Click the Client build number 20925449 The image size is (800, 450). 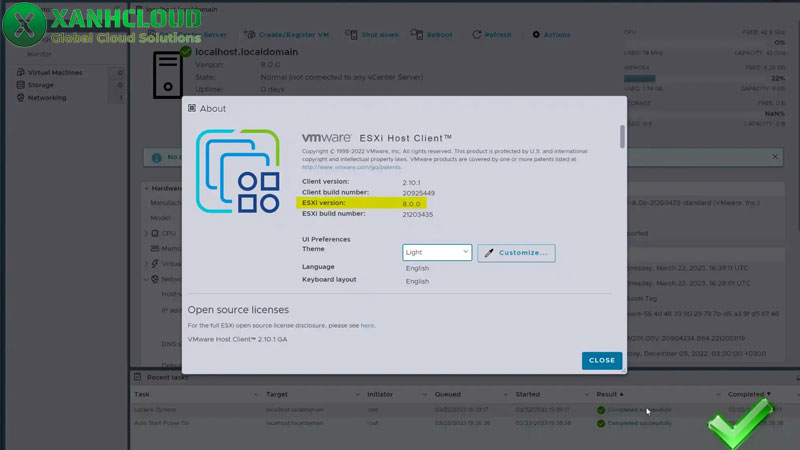point(418,193)
